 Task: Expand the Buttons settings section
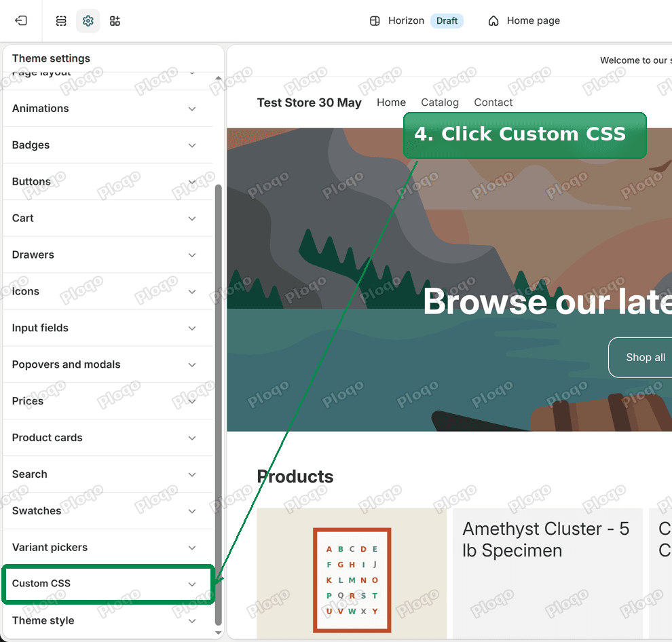click(x=107, y=182)
